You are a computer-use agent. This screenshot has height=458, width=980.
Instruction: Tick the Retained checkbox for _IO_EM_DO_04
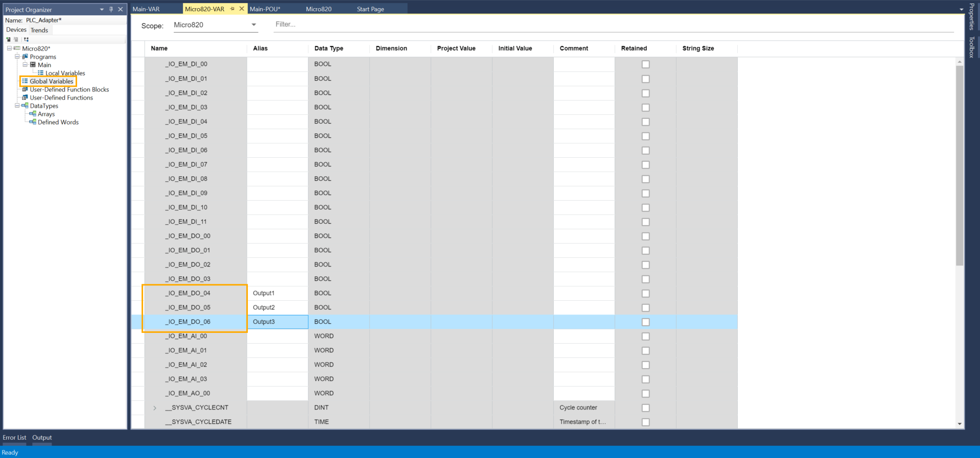click(x=645, y=294)
